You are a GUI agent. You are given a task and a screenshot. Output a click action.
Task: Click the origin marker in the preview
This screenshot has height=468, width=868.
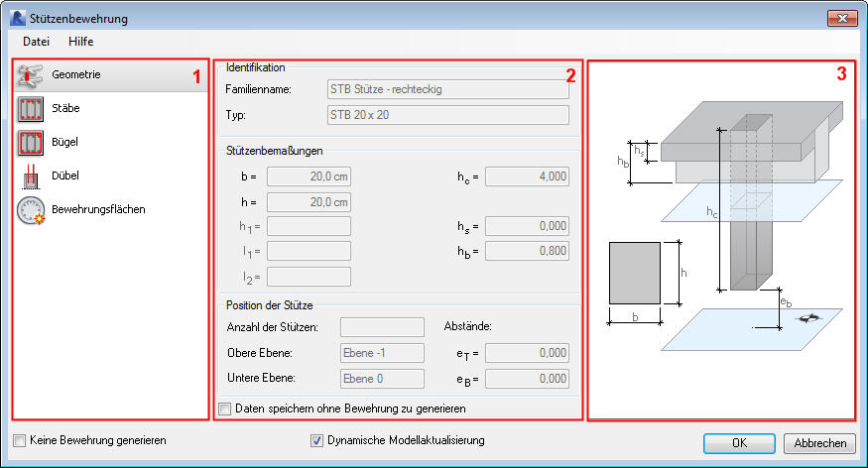[808, 318]
